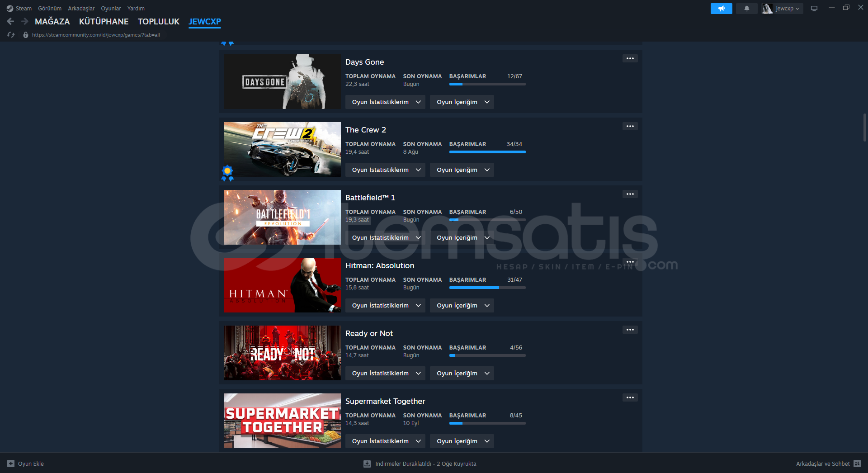Expand Oyun İçeriğim for Hitman: Absolution
868x473 pixels.
coord(462,306)
